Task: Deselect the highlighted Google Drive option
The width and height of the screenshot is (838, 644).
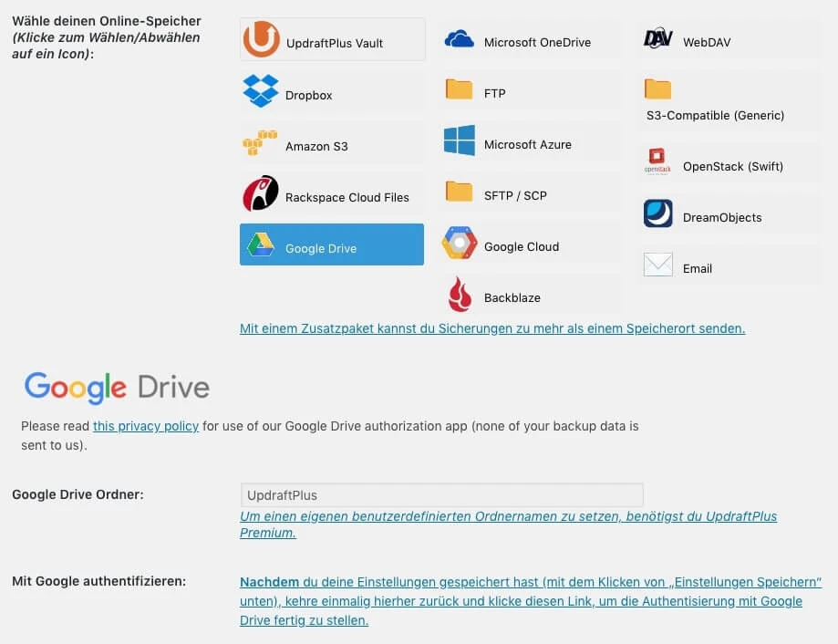Action: point(332,245)
